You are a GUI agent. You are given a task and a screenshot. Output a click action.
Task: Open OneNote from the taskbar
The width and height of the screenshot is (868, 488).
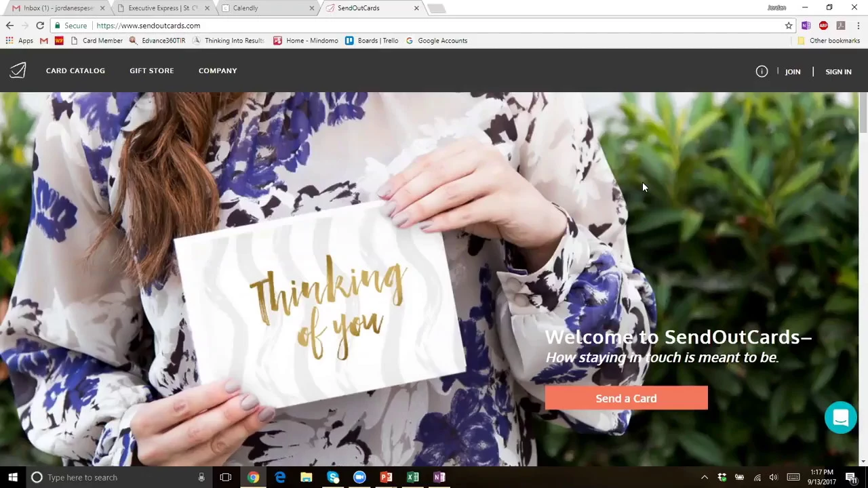point(439,477)
